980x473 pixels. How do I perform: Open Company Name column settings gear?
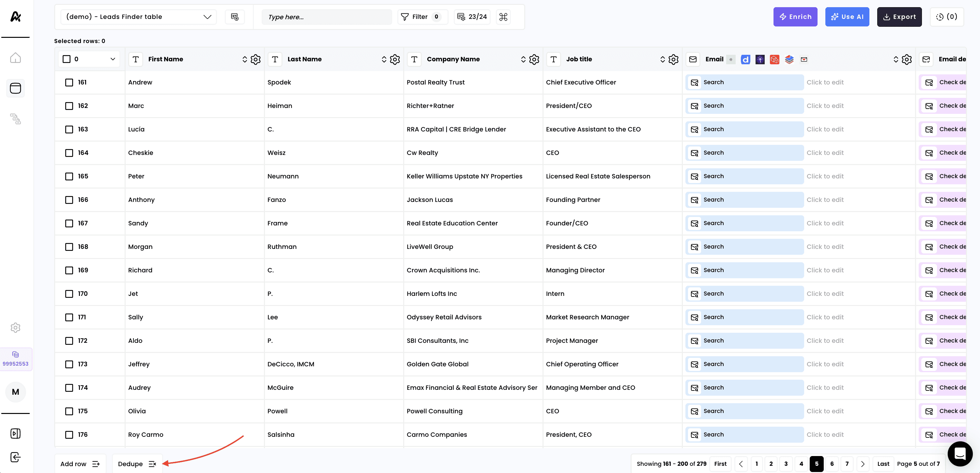[x=534, y=59]
